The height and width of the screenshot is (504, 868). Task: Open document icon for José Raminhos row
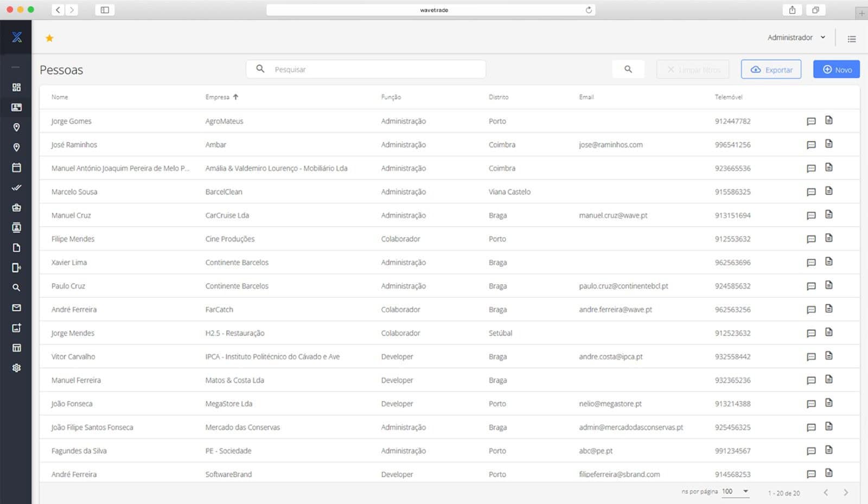point(829,144)
